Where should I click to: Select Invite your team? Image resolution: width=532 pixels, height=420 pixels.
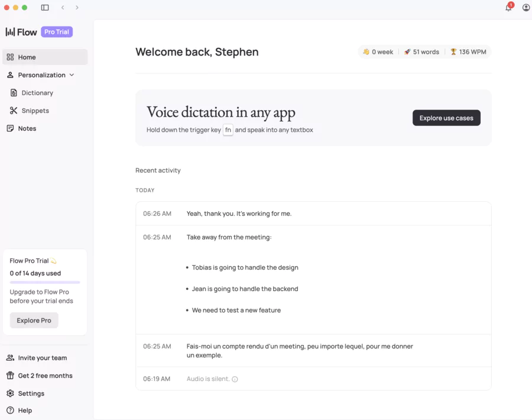pos(41,358)
